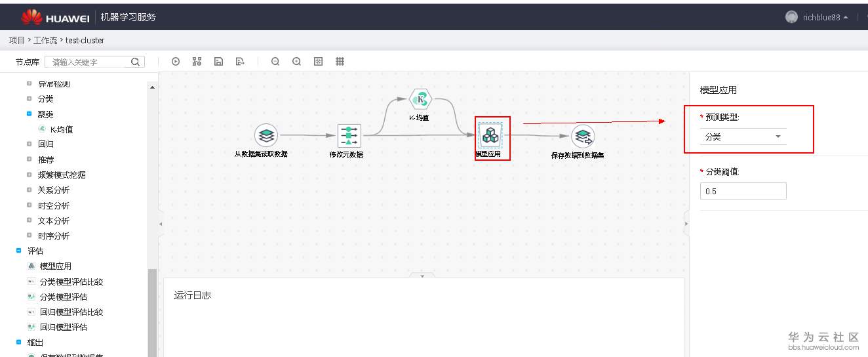Click the 分类模型评估比较 tree icon
Screen dimensions: 868x357
coord(31,282)
